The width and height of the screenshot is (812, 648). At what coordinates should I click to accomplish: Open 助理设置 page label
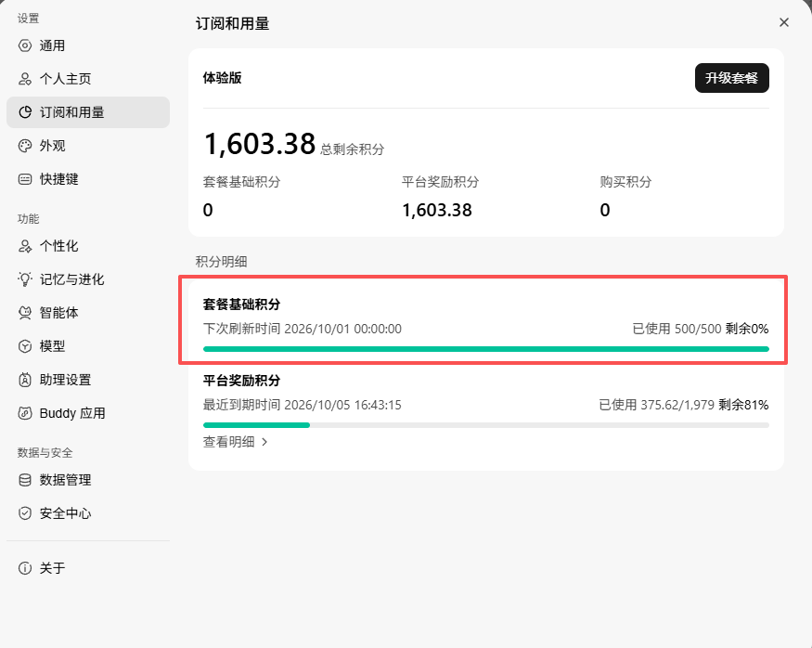tap(65, 380)
